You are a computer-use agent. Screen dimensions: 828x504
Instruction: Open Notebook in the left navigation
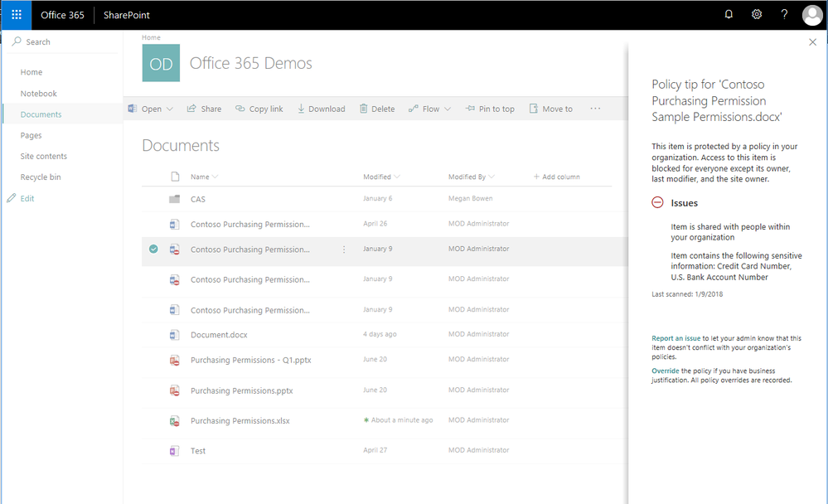click(x=39, y=94)
